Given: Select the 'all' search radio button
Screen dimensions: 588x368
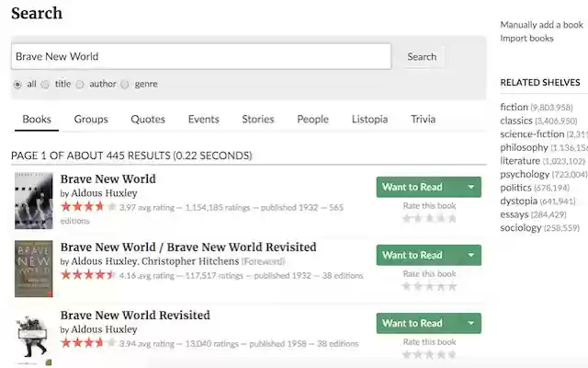Looking at the screenshot, I should (17, 84).
